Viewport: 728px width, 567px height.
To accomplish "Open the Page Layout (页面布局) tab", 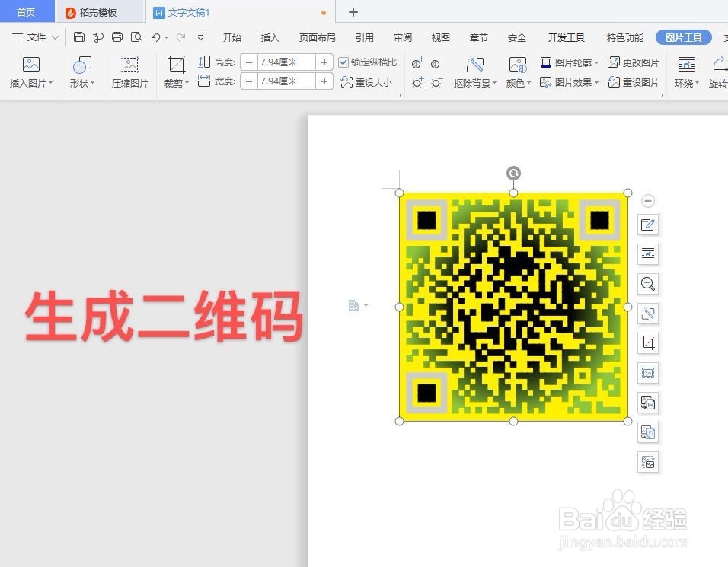I will [317, 37].
